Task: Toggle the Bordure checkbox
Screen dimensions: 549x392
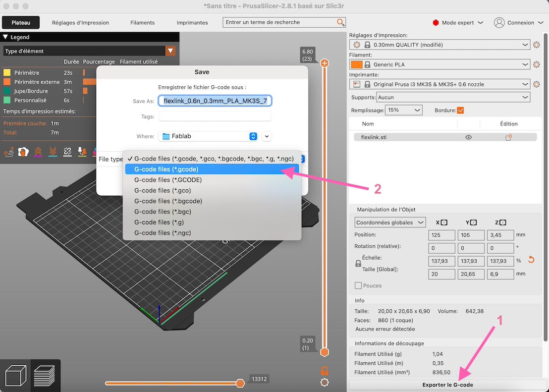Action: pos(460,111)
